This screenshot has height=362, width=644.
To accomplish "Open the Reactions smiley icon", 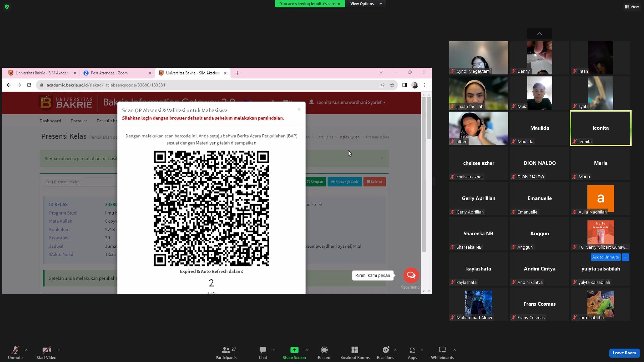I will pos(386,350).
